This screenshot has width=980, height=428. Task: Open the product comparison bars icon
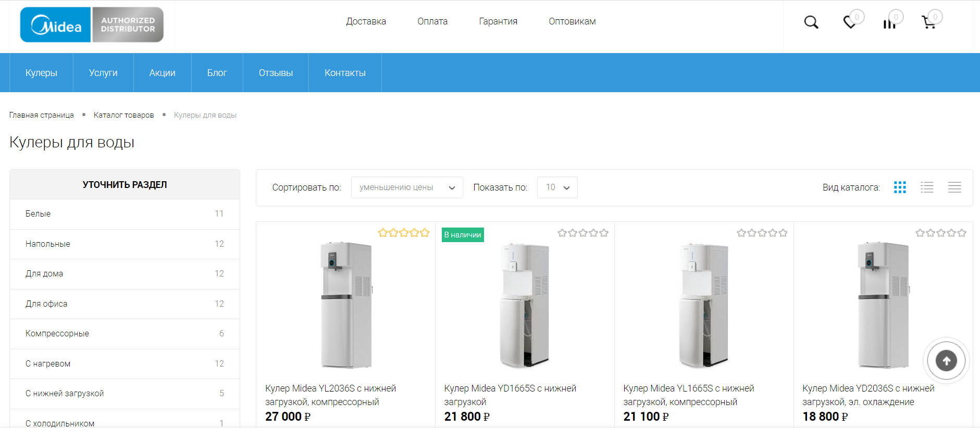[x=889, y=23]
